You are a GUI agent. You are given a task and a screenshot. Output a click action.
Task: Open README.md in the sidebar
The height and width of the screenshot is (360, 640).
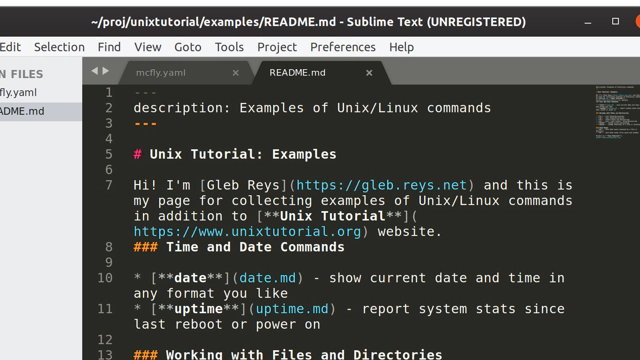point(41,111)
